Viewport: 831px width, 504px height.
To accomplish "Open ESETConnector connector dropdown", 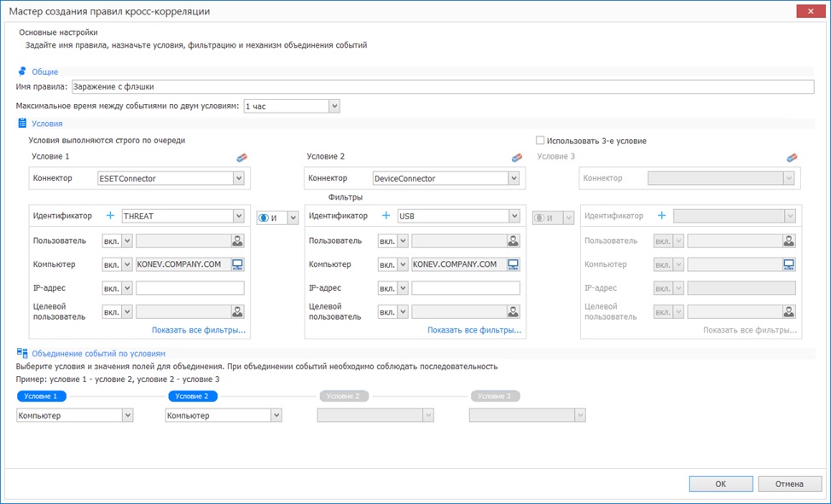I will point(238,178).
